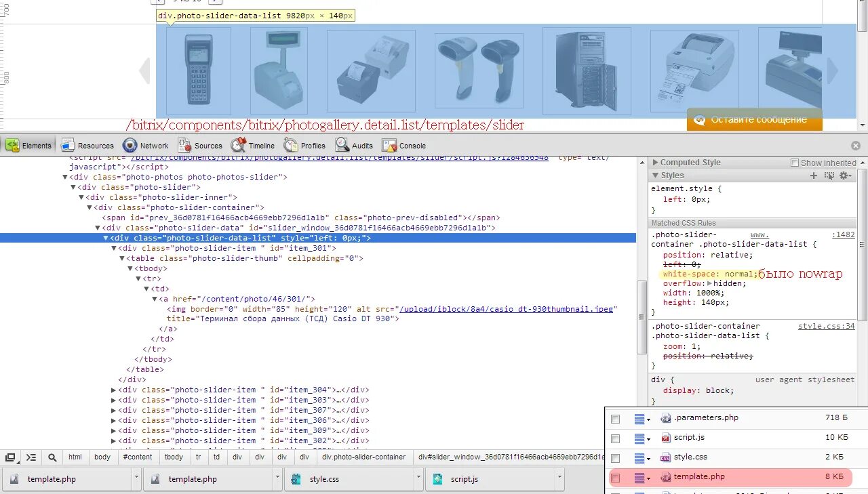The image size is (868, 494).
Task: Collapse the item_301 div node
Action: (114, 249)
